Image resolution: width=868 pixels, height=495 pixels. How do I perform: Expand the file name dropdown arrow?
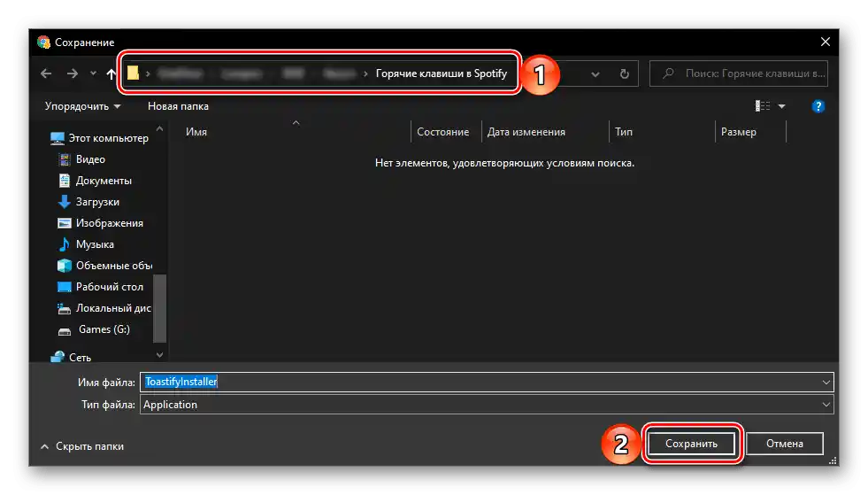coord(826,382)
